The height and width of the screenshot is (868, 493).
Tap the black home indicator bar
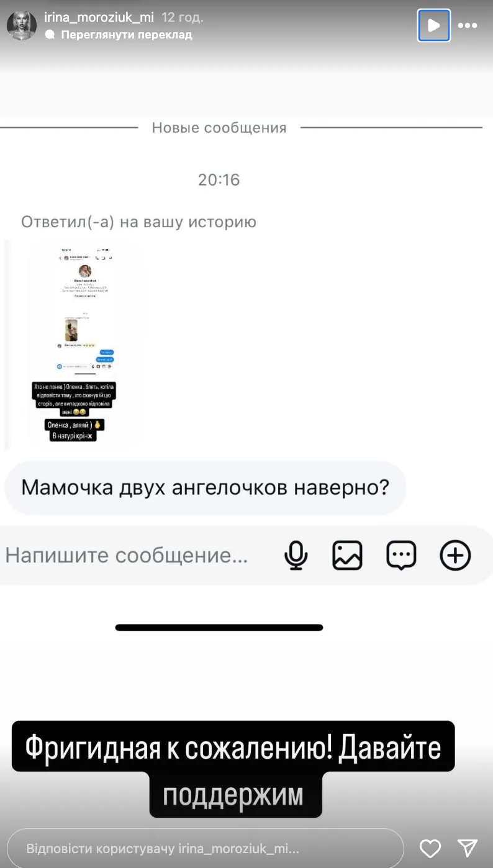219,628
